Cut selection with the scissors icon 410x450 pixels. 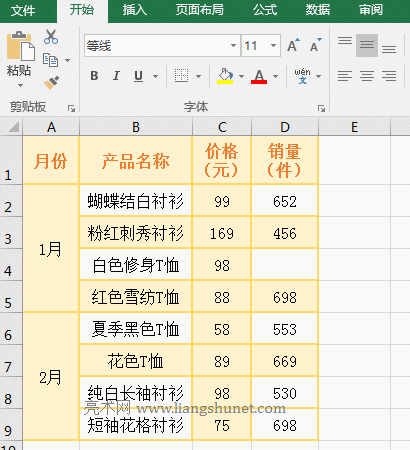pyautogui.click(x=51, y=37)
